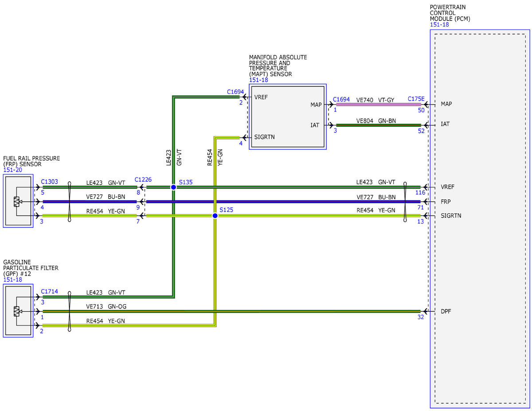The width and height of the screenshot is (532, 411).
Task: Click the VE727 BU-BN label near PCM pin 71
Action: 376,197
